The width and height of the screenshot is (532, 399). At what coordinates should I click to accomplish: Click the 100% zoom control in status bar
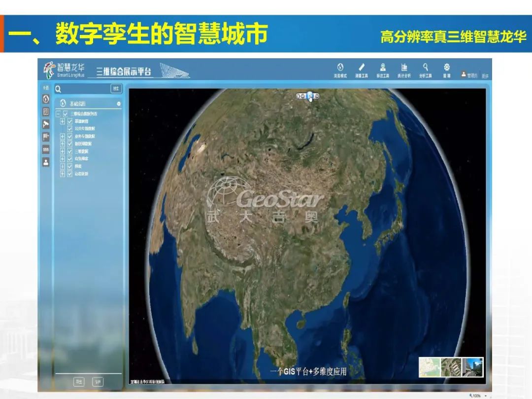point(476,395)
